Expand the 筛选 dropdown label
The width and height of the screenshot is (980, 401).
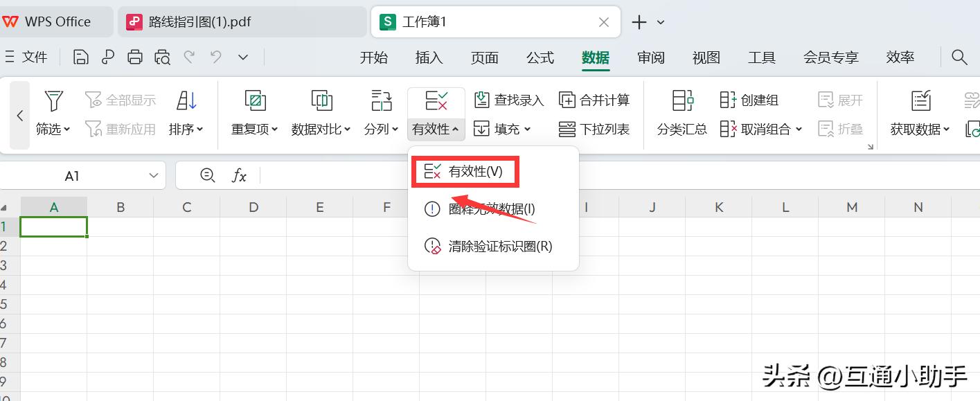[53, 129]
